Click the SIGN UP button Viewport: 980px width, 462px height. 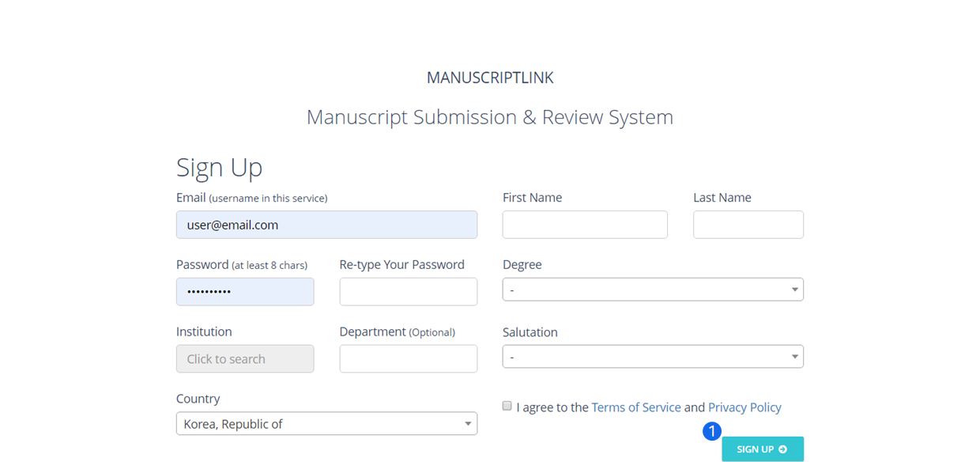pyautogui.click(x=763, y=449)
